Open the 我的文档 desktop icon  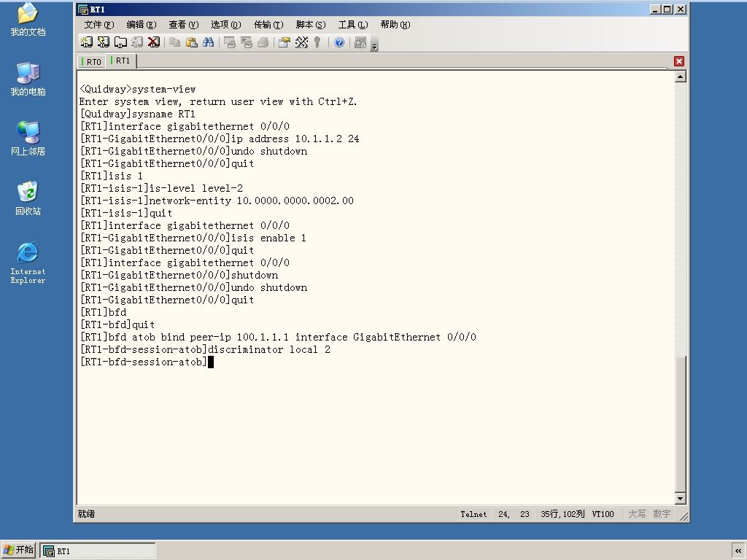pos(28,19)
